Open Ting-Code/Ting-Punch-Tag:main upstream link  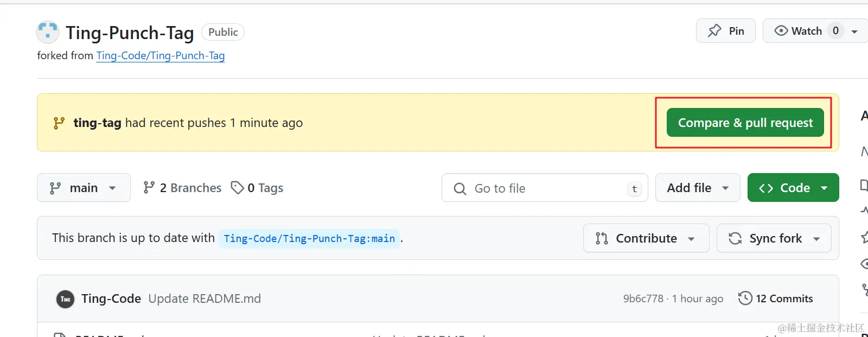pos(309,239)
